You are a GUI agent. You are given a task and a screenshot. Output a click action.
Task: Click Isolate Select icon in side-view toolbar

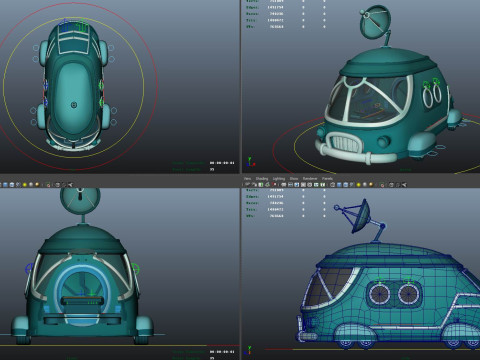[x=382, y=185]
